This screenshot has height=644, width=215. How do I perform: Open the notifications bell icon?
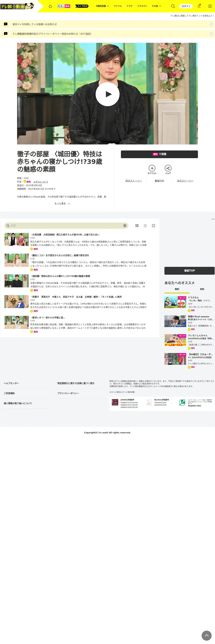[199, 6]
